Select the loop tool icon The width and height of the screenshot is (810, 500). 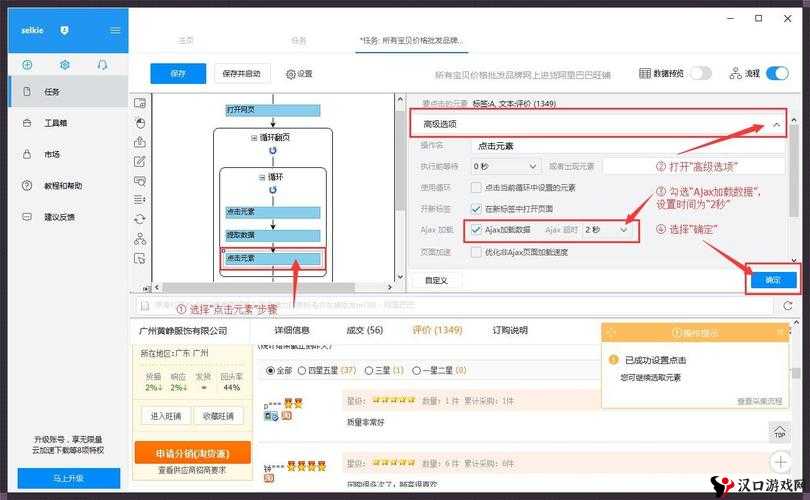[x=139, y=219]
